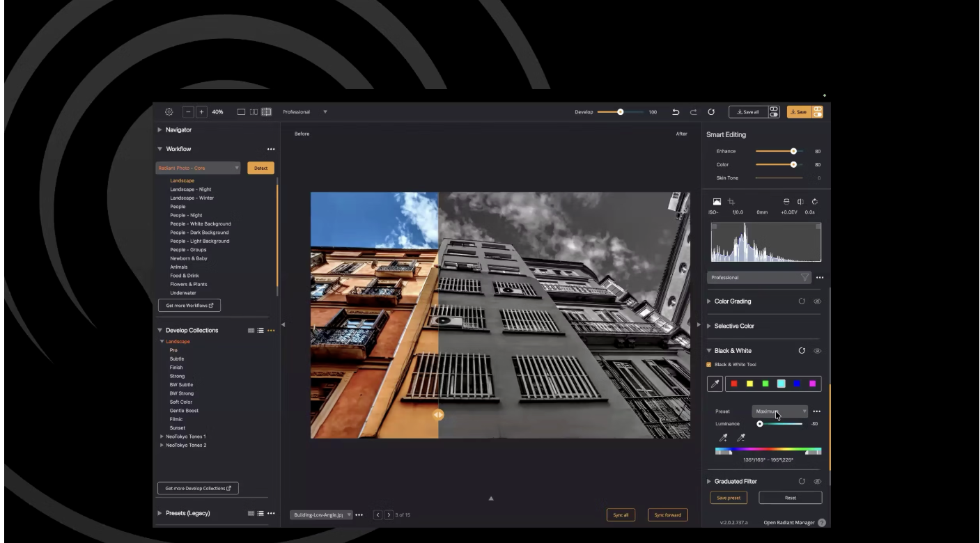Open the Maximum preset dropdown
This screenshot has width=980, height=543.
[779, 411]
